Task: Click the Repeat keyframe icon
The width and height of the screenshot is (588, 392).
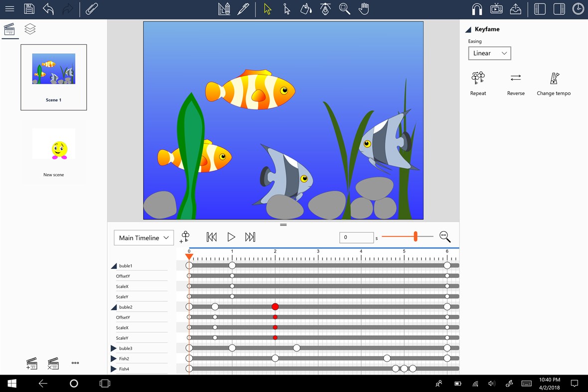Action: (x=478, y=78)
